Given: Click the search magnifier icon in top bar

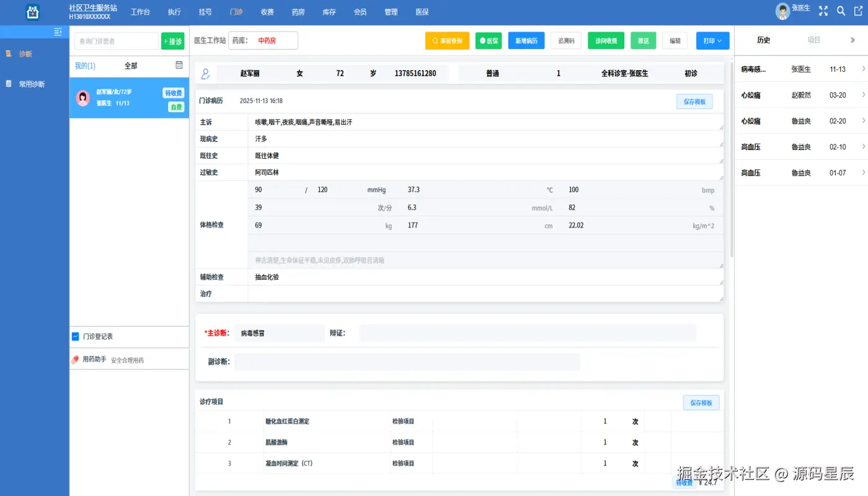Looking at the screenshot, I should click(x=841, y=11).
